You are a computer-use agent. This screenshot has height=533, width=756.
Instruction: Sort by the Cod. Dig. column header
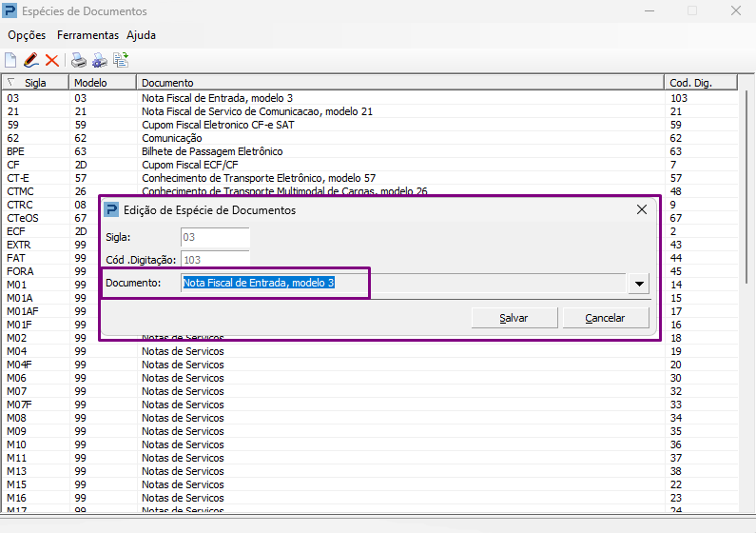click(701, 83)
